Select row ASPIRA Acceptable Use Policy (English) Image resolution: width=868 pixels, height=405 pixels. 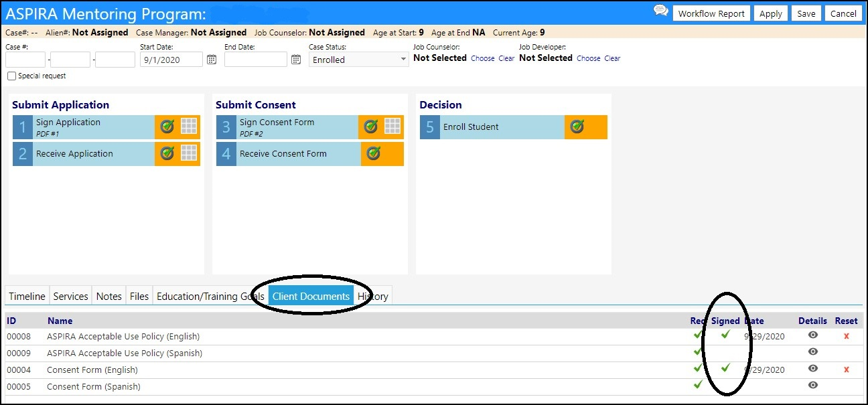(x=433, y=336)
